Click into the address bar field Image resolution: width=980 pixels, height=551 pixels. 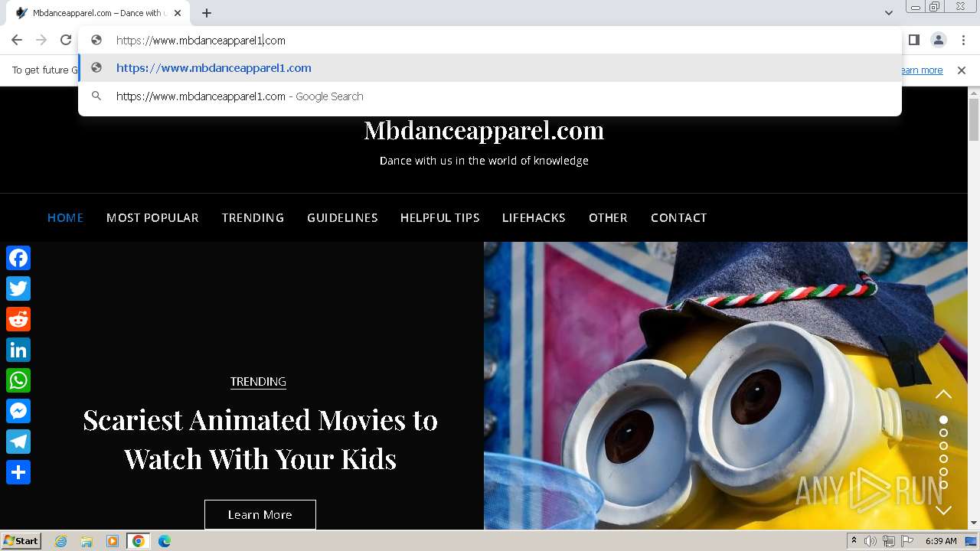tap(490, 40)
